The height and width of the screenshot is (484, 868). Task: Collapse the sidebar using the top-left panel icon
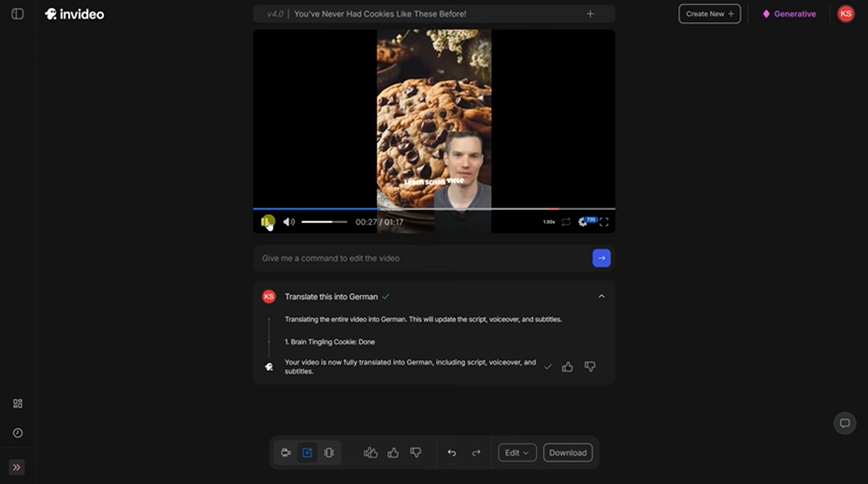[x=17, y=14]
